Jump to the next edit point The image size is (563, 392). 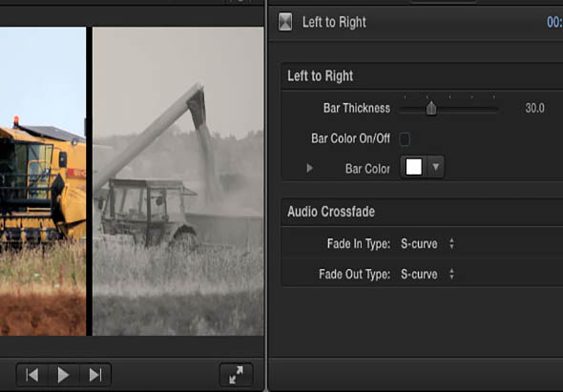95,375
